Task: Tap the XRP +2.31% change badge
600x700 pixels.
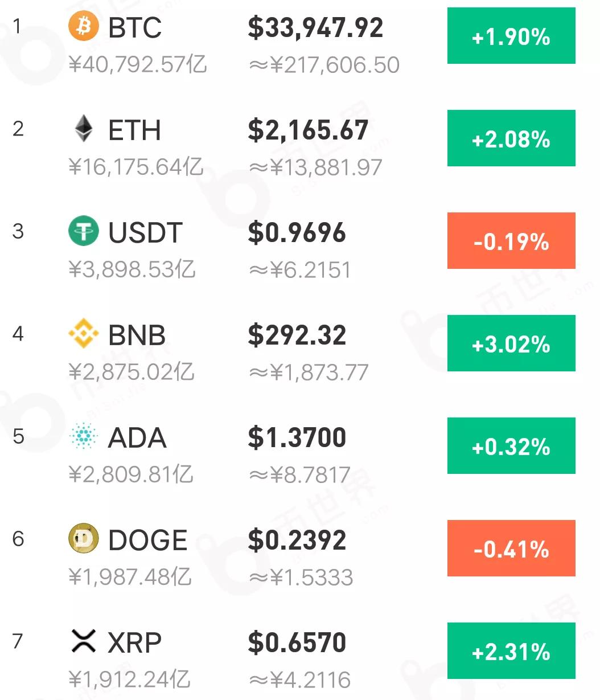Action: [511, 651]
